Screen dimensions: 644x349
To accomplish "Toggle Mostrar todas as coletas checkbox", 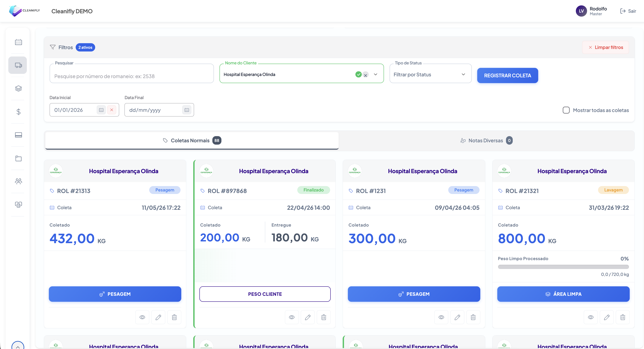I will [x=566, y=110].
